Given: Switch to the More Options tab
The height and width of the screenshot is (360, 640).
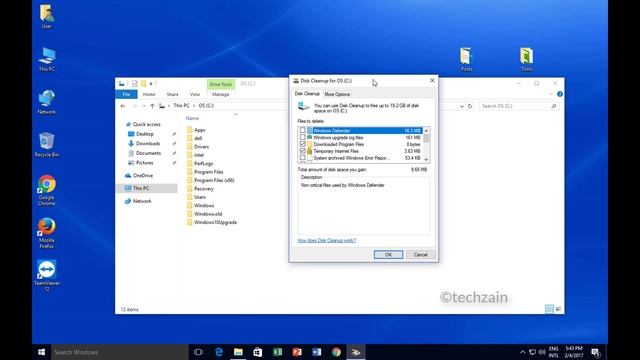Looking at the screenshot, I should pyautogui.click(x=337, y=94).
